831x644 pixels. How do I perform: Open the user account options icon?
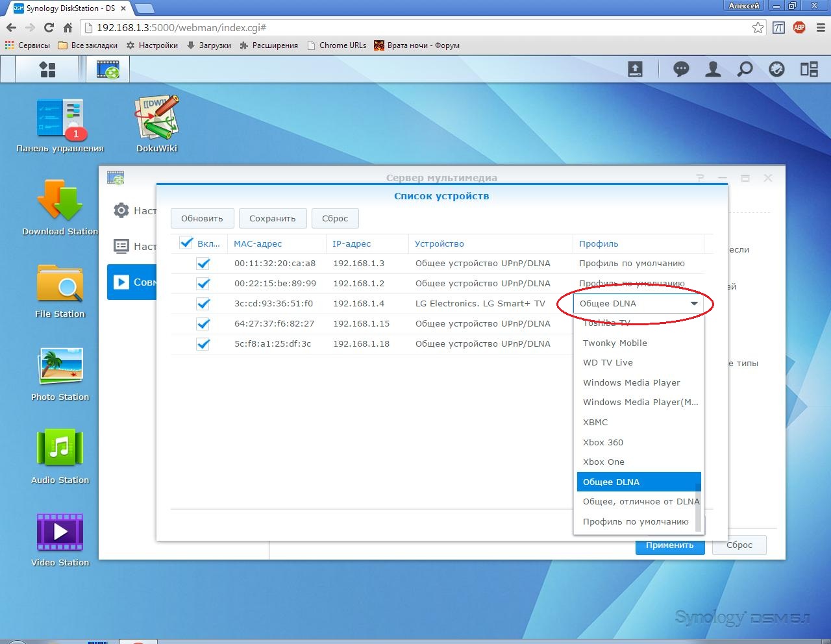(x=713, y=69)
